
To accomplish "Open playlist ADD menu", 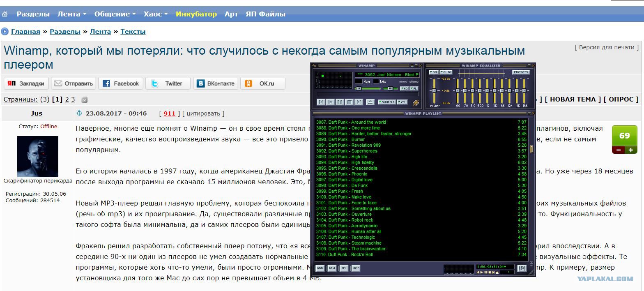I will 320,268.
